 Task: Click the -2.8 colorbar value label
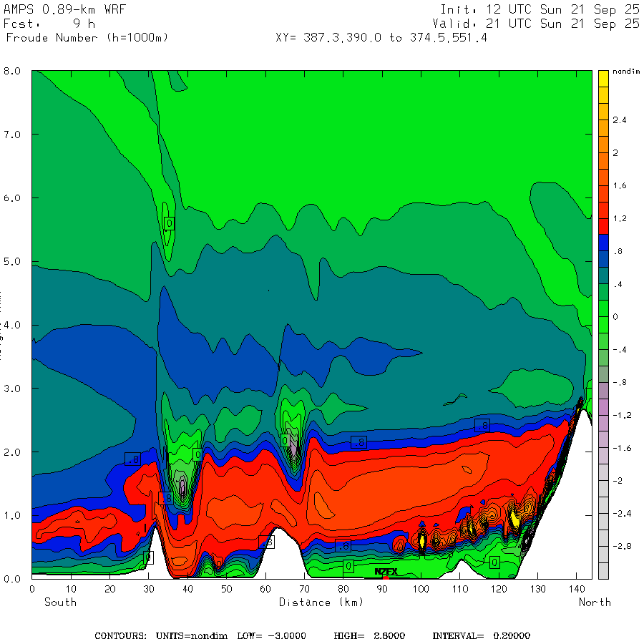(622, 546)
